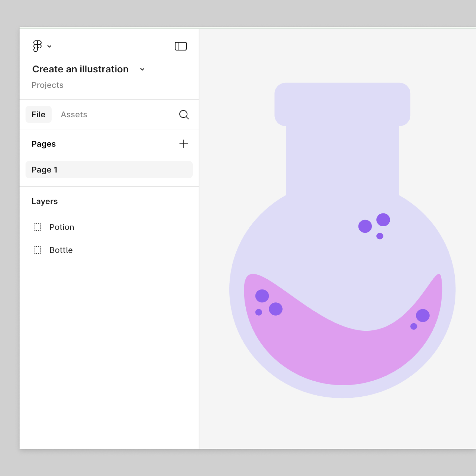Viewport: 476px width, 476px height.
Task: Click the Potion layer frame icon
Action: 37,227
